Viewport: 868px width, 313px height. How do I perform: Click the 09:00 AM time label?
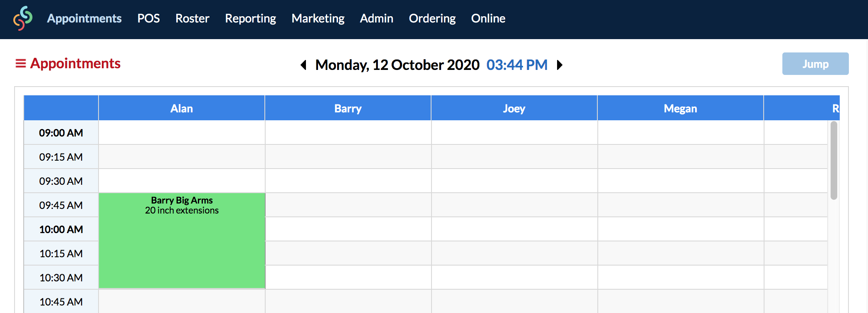(61, 133)
